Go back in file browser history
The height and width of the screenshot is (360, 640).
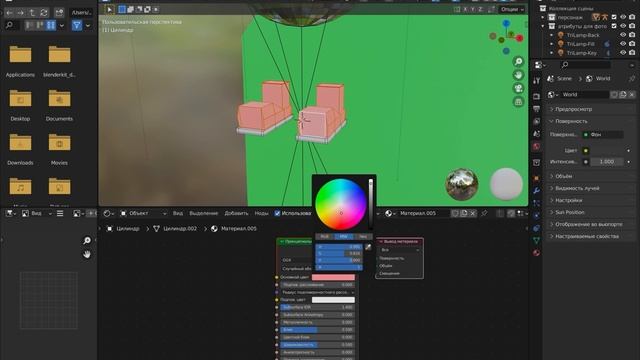pos(9,13)
